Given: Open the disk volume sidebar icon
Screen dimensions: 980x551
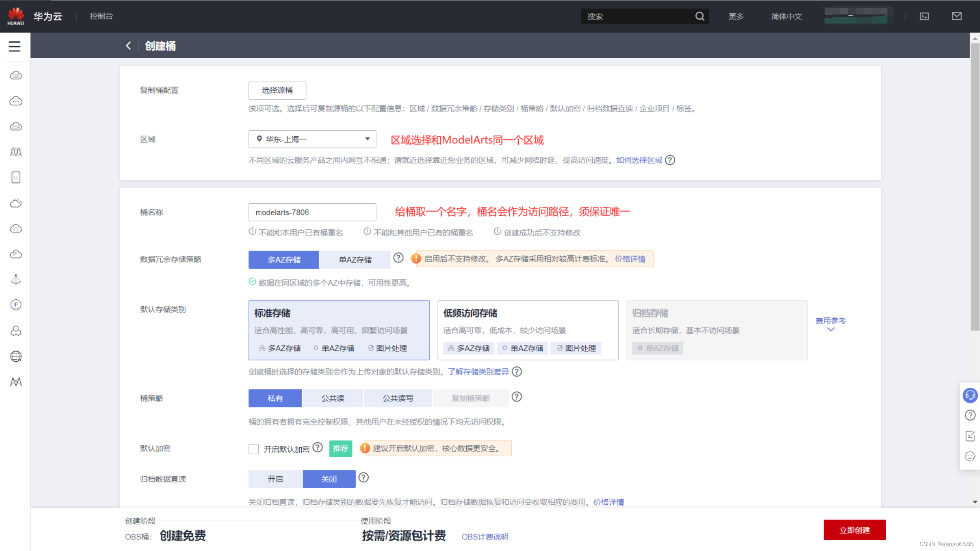Looking at the screenshot, I should (x=16, y=178).
